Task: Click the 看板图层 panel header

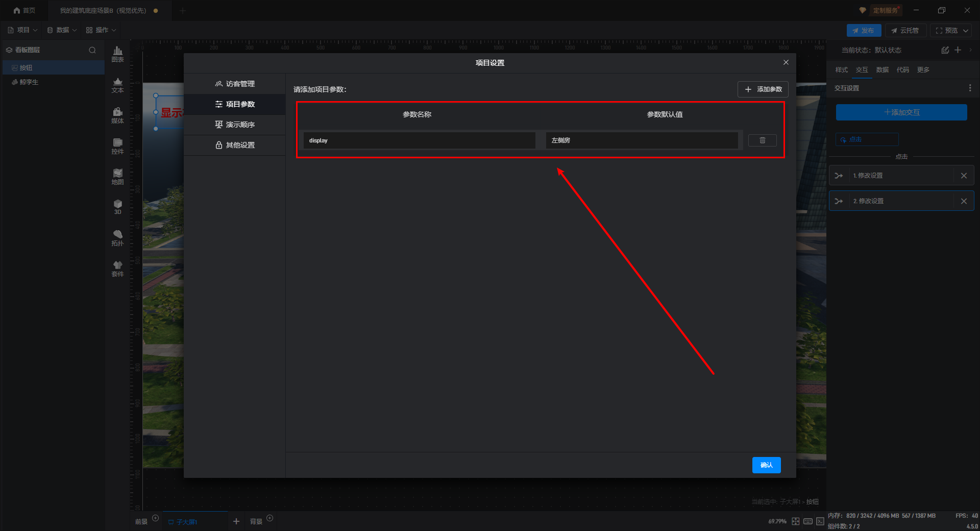Action: click(28, 50)
